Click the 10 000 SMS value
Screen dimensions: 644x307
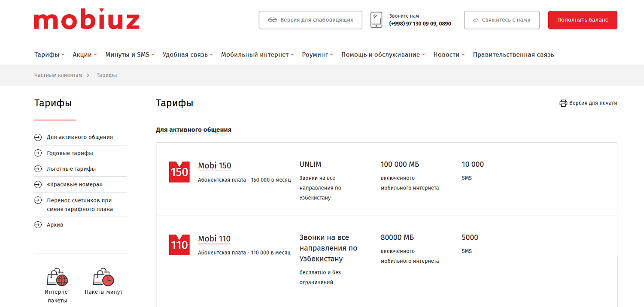click(x=473, y=164)
